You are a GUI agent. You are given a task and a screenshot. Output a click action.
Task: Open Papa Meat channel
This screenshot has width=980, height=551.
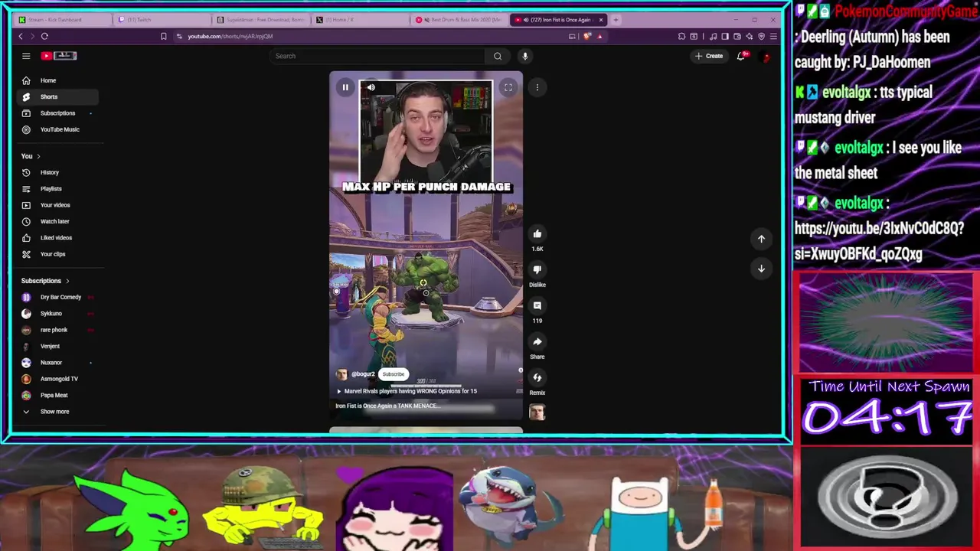pos(57,396)
